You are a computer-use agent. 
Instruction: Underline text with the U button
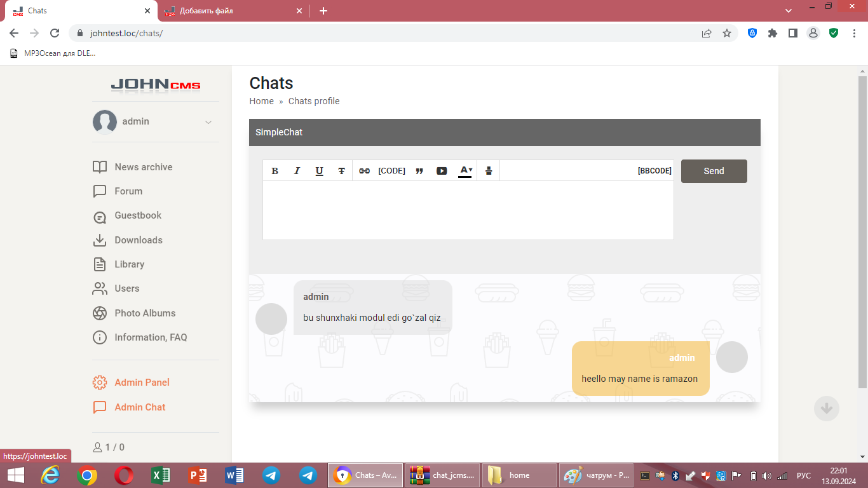pyautogui.click(x=319, y=171)
